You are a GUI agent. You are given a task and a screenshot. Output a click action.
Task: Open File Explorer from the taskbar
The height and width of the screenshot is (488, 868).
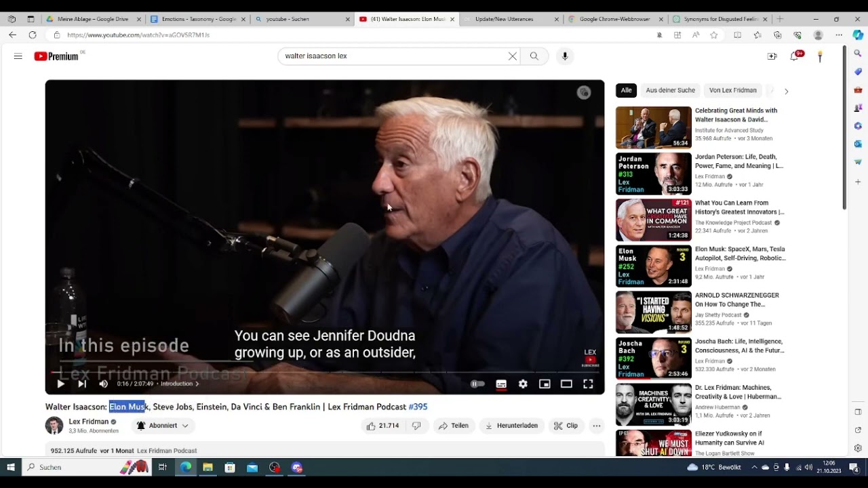208,467
